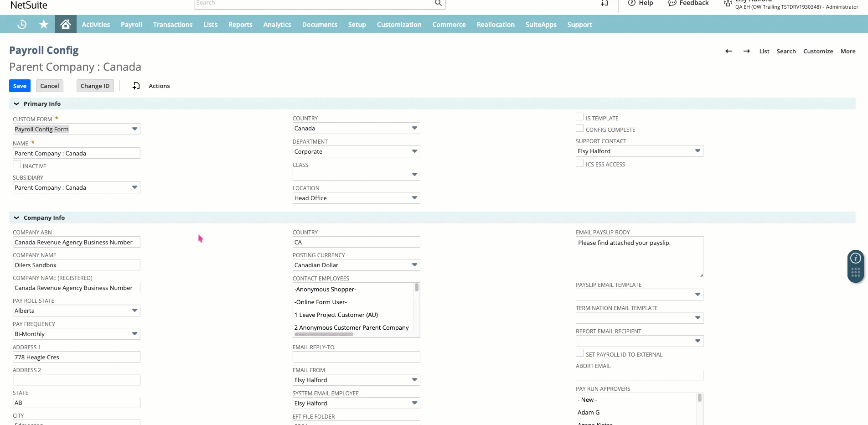Click the Contact Employees vertical scrollbar
The height and width of the screenshot is (425, 868).
point(416,287)
